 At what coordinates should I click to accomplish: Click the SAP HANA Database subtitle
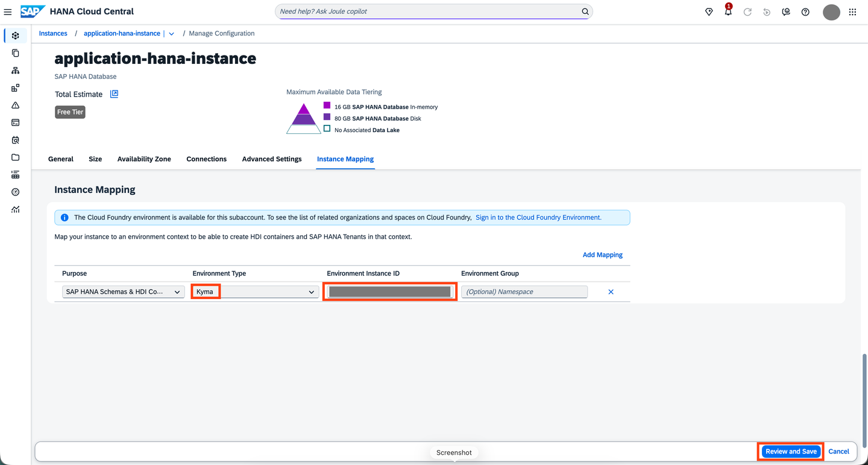(x=86, y=77)
